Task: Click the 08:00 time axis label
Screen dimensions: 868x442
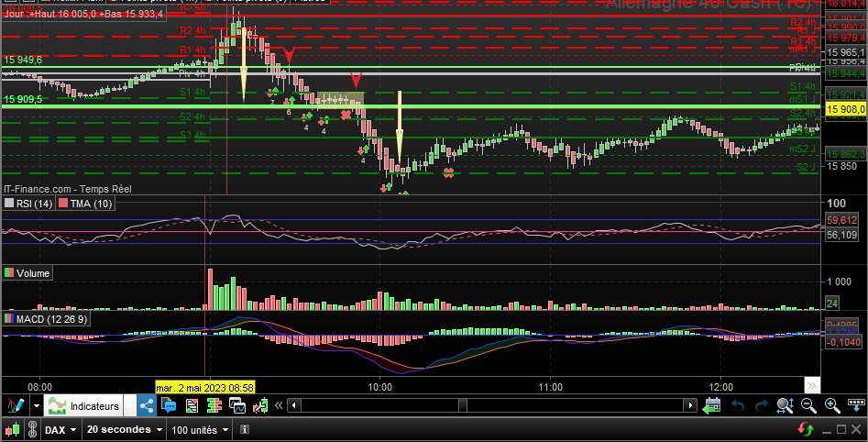Action: (x=39, y=387)
